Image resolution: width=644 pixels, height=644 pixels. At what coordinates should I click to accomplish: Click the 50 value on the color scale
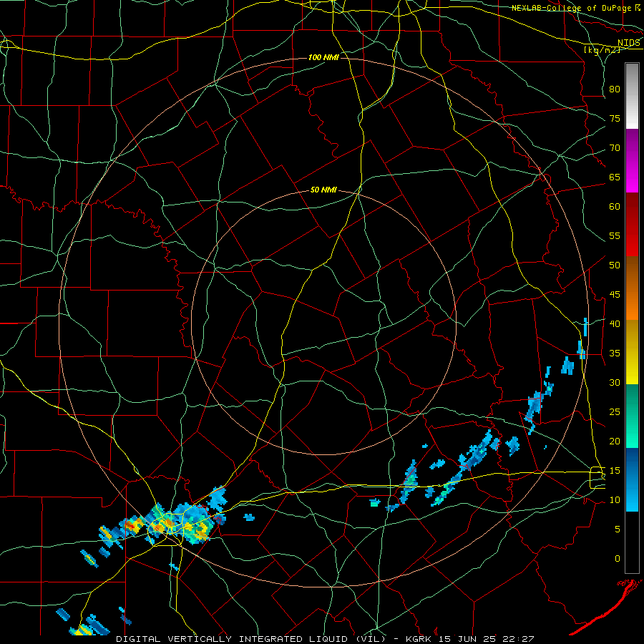[x=615, y=265]
